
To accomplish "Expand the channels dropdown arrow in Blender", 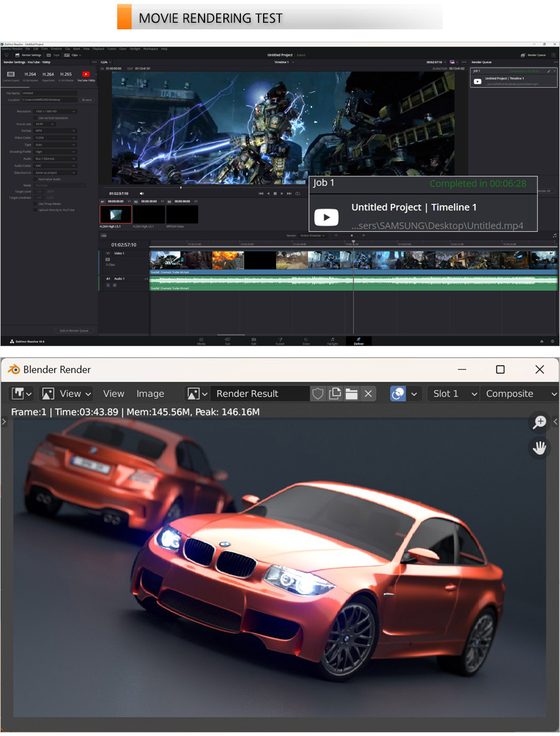I will 414,394.
